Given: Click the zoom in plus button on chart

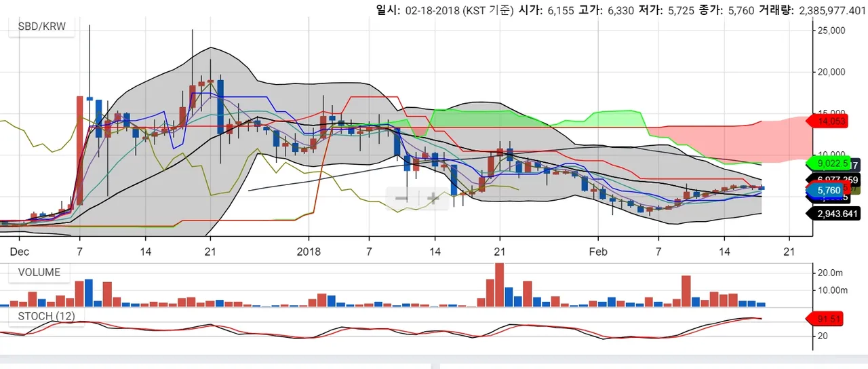Looking at the screenshot, I should coord(433,198).
